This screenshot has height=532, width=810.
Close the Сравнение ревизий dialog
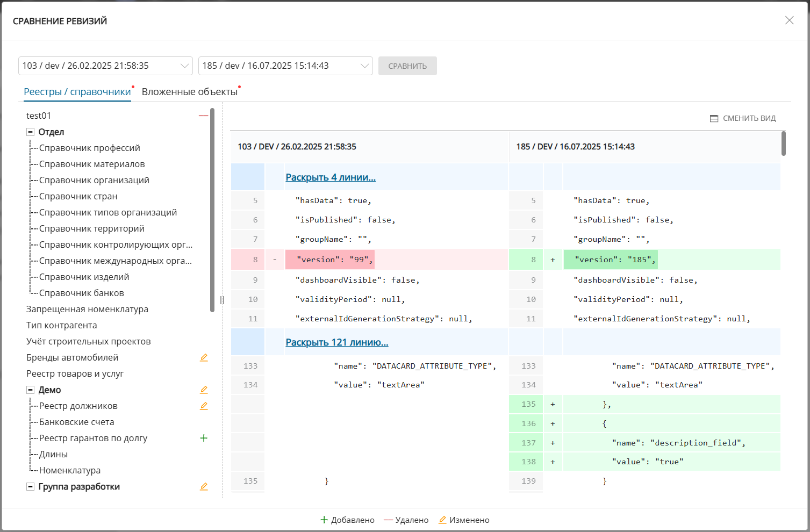789,20
